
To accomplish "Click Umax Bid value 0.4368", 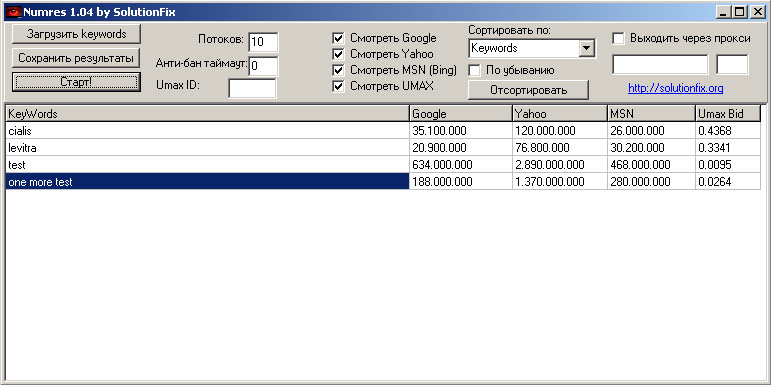I will coord(714,131).
